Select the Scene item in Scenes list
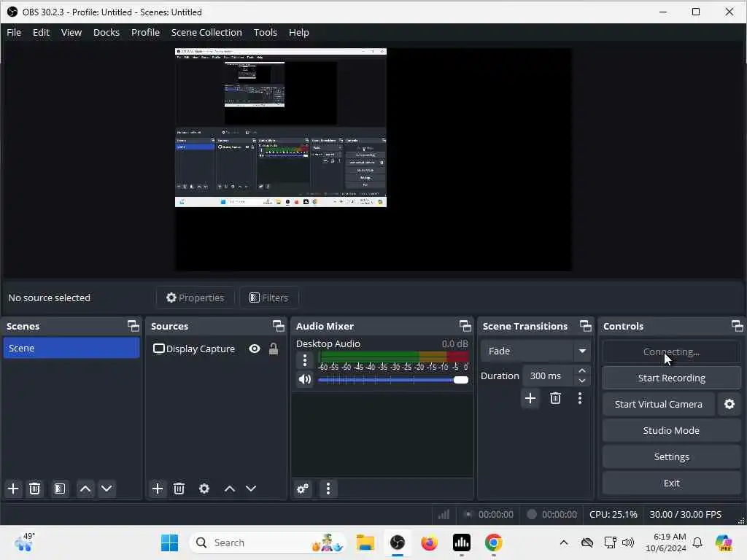This screenshot has width=747, height=560. tap(71, 348)
